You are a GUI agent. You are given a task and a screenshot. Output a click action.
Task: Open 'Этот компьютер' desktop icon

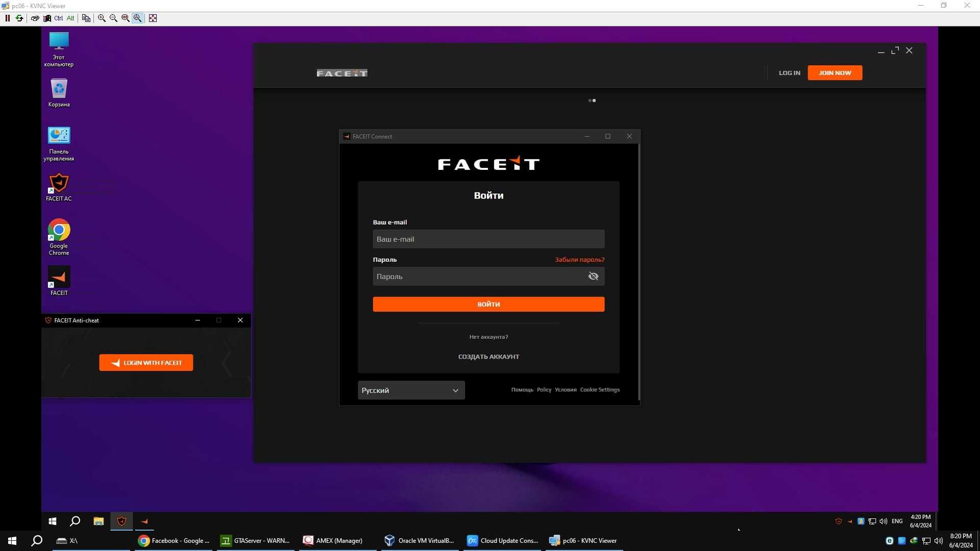(x=59, y=49)
